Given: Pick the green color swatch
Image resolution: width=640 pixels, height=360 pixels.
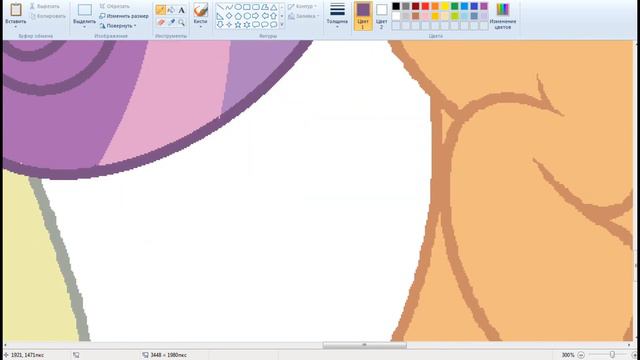Looking at the screenshot, I should coord(455,6).
